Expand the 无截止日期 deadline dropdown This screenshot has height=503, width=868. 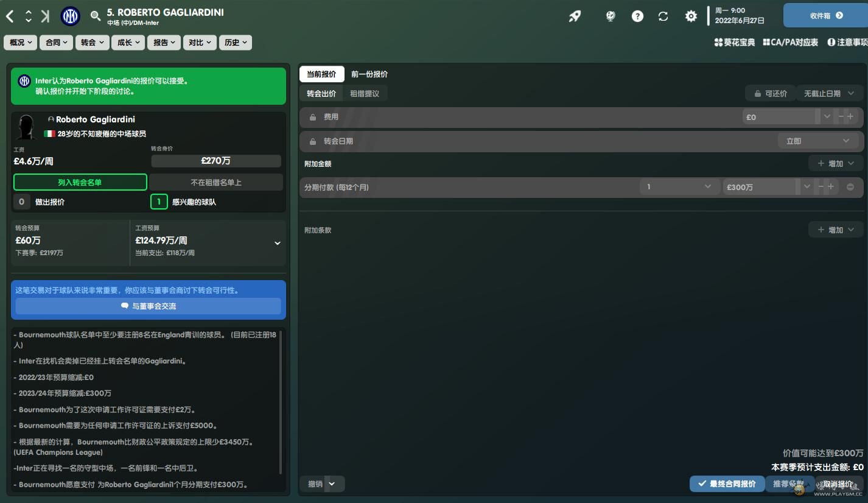(829, 94)
